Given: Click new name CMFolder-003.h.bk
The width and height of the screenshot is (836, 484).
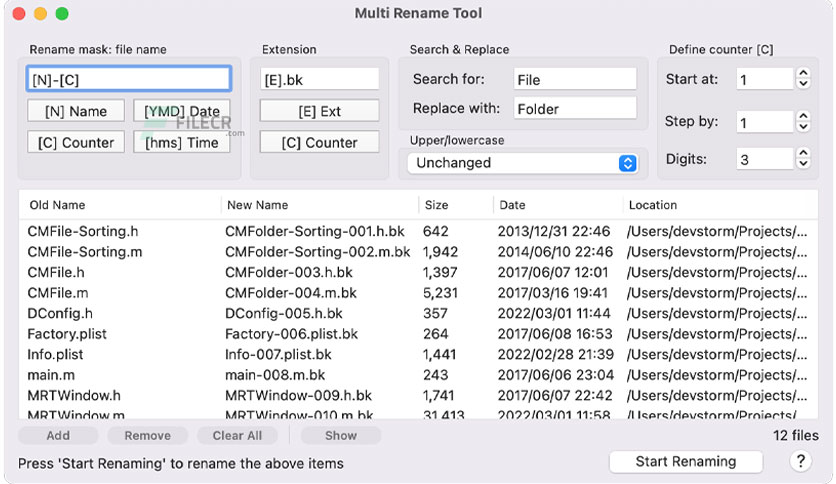Looking at the screenshot, I should (288, 272).
